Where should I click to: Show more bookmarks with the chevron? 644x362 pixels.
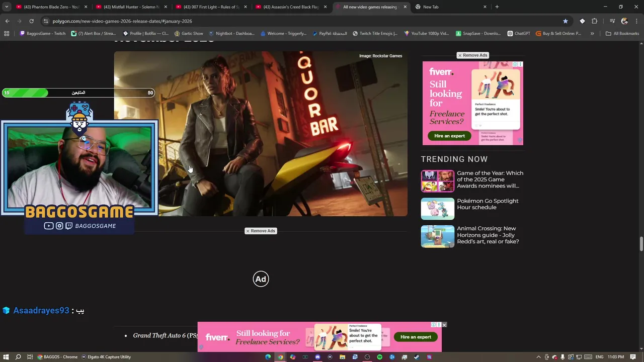[x=592, y=34]
